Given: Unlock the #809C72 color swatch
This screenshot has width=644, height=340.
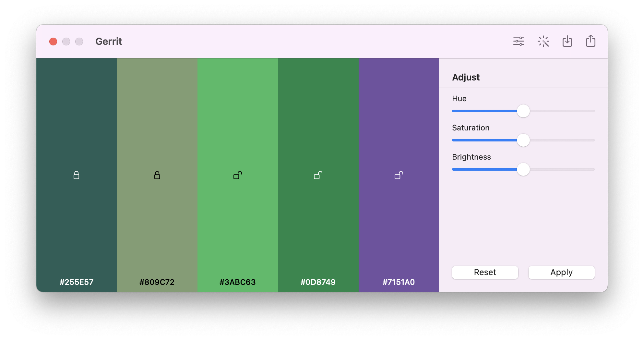Looking at the screenshot, I should 157,175.
